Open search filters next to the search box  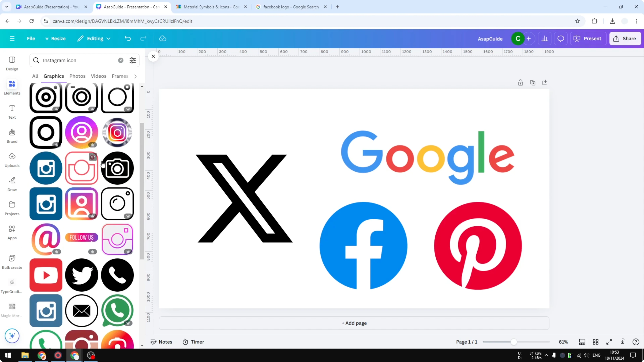[x=132, y=60]
